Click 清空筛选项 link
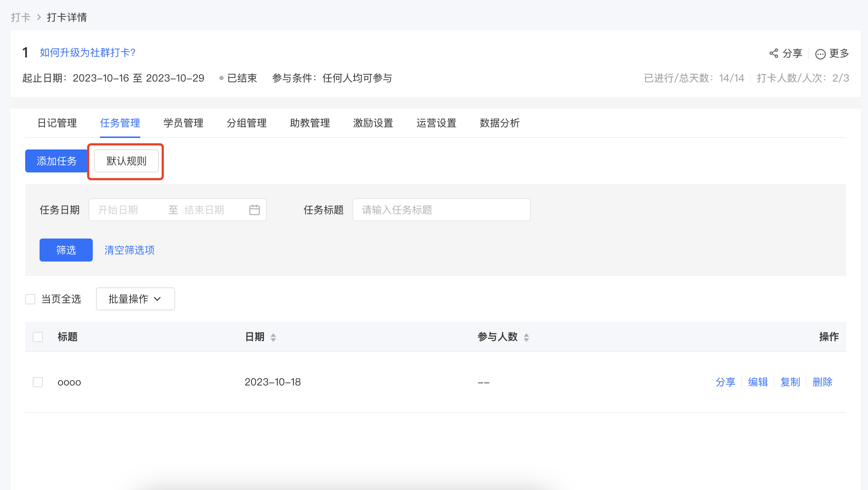868x490 pixels. 129,250
